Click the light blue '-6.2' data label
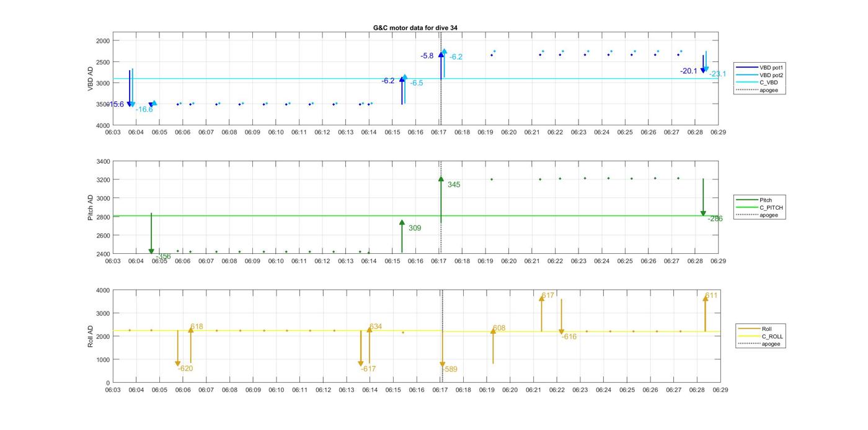This screenshot has width=868, height=430. pyautogui.click(x=456, y=57)
